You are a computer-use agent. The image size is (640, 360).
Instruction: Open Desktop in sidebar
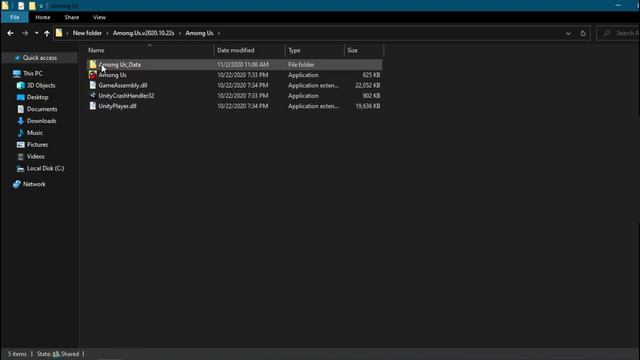[x=38, y=97]
